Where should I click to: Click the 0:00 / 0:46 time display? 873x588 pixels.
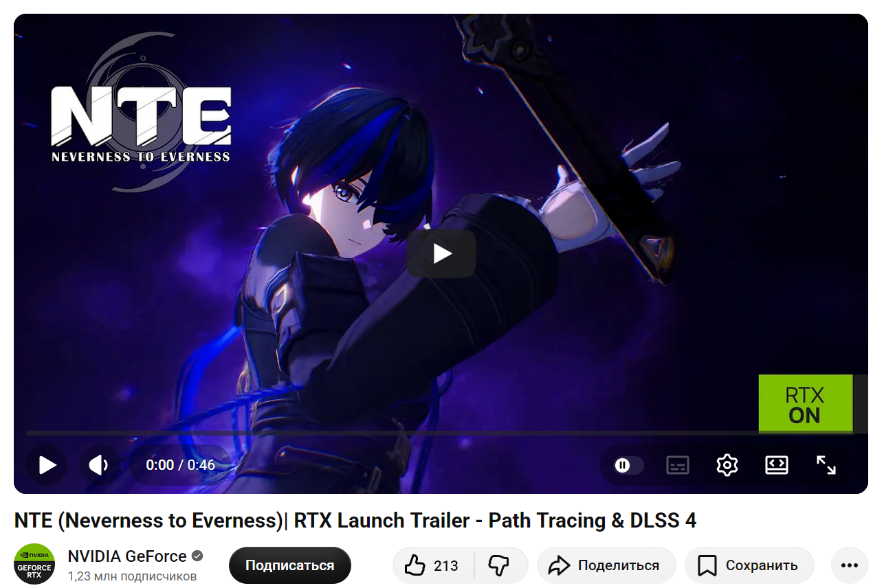coord(180,465)
